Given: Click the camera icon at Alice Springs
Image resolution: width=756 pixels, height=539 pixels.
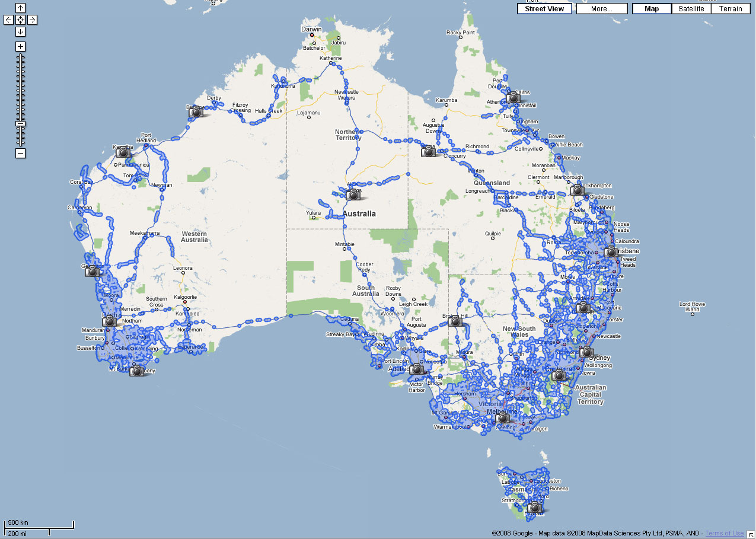Looking at the screenshot, I should pyautogui.click(x=353, y=194).
